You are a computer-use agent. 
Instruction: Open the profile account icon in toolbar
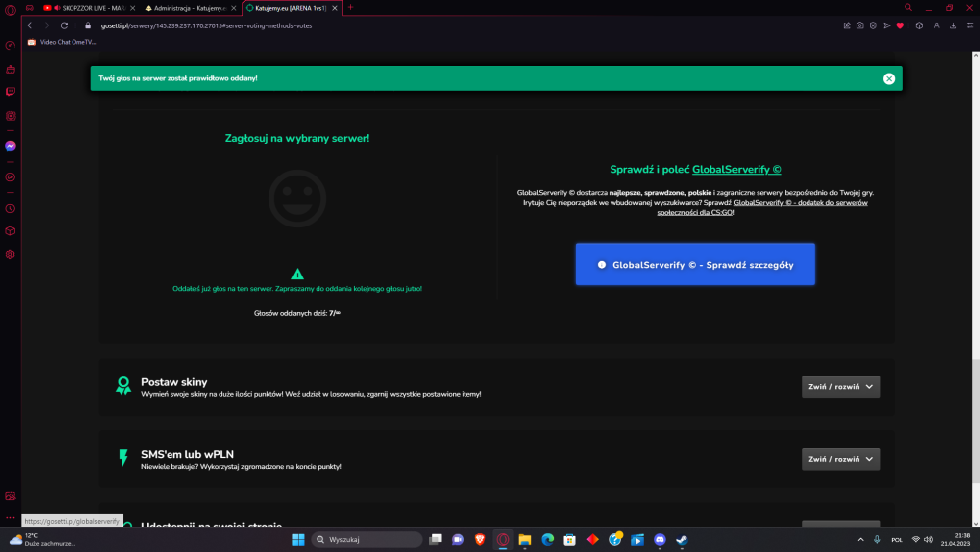[x=936, y=25]
